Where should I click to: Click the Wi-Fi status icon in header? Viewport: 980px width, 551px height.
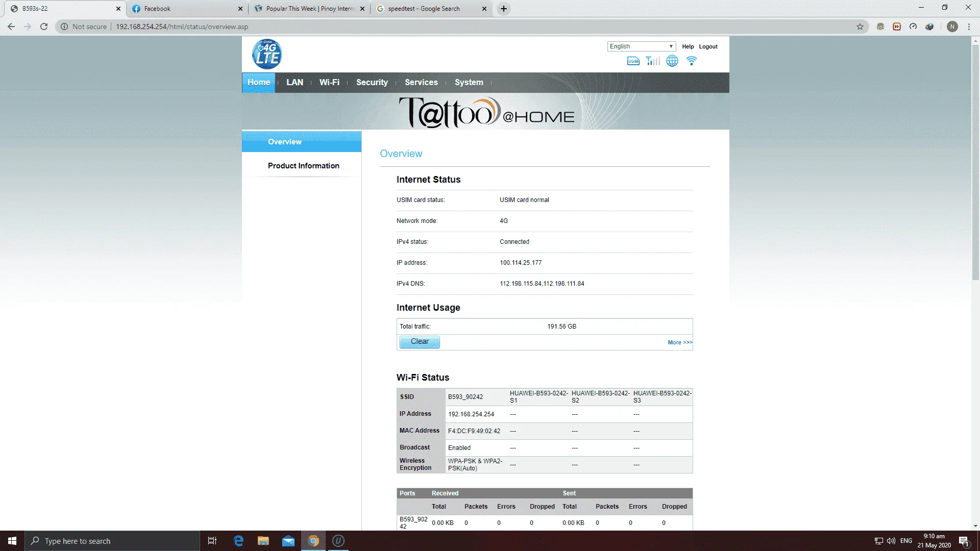point(692,61)
